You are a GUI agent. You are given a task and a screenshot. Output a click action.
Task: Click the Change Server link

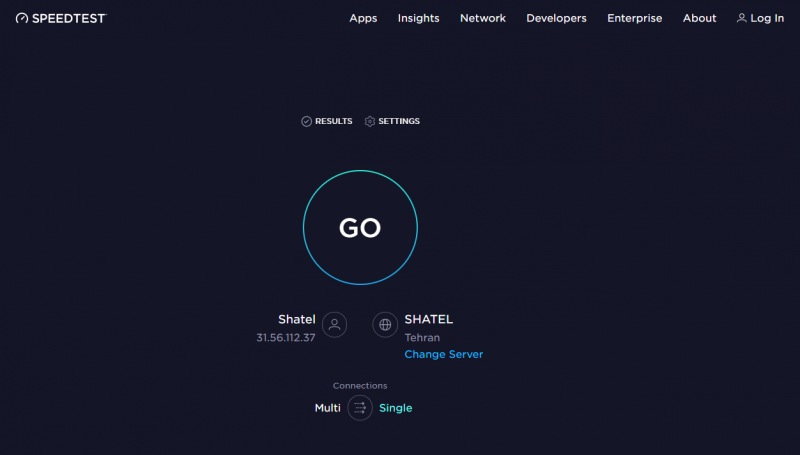click(x=443, y=355)
